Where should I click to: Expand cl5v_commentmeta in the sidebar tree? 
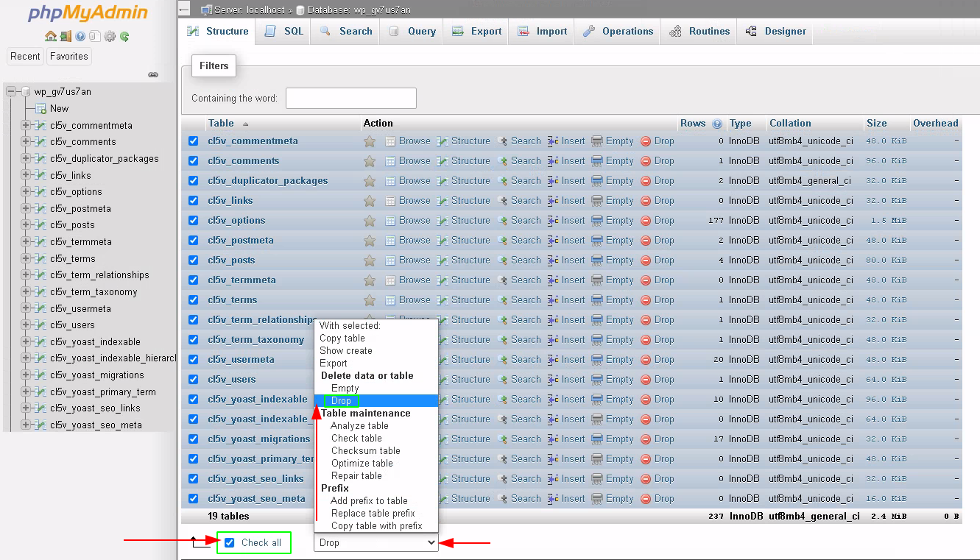(26, 125)
